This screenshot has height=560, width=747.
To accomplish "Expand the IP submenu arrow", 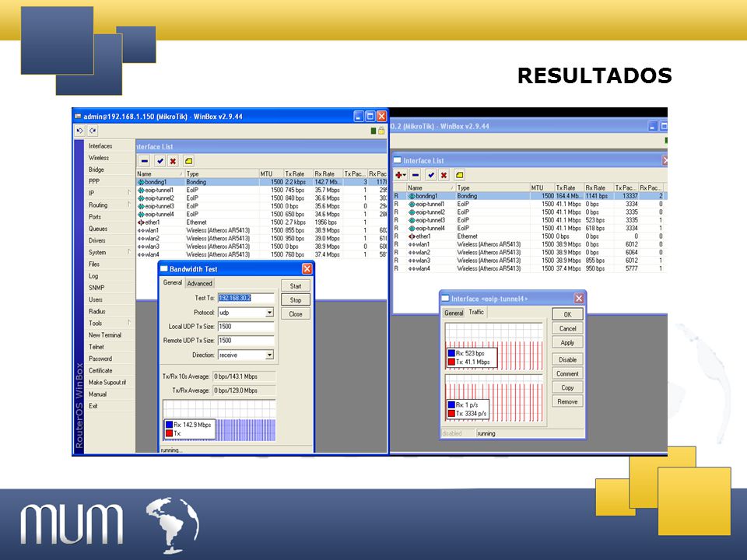I will pos(129,193).
